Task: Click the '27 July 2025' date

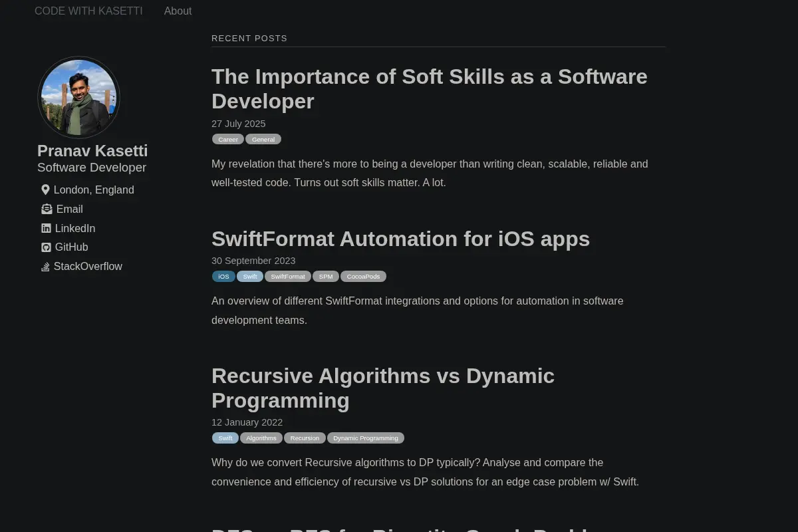Action: tap(238, 124)
